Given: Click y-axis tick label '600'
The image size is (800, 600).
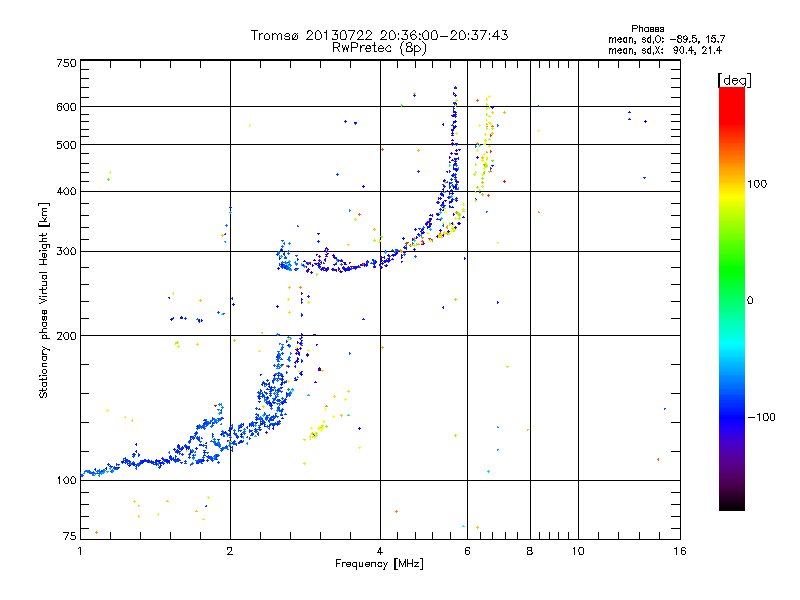Looking at the screenshot, I should click(66, 107).
